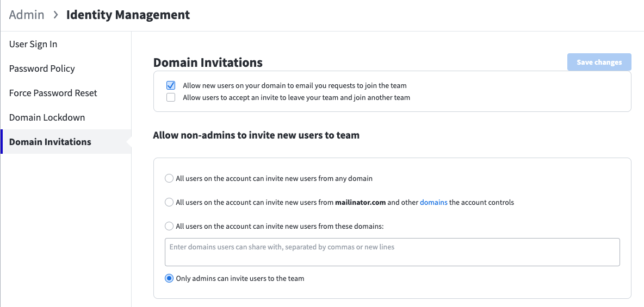Select the Identity Management page heading
The height and width of the screenshot is (307, 644).
(128, 15)
